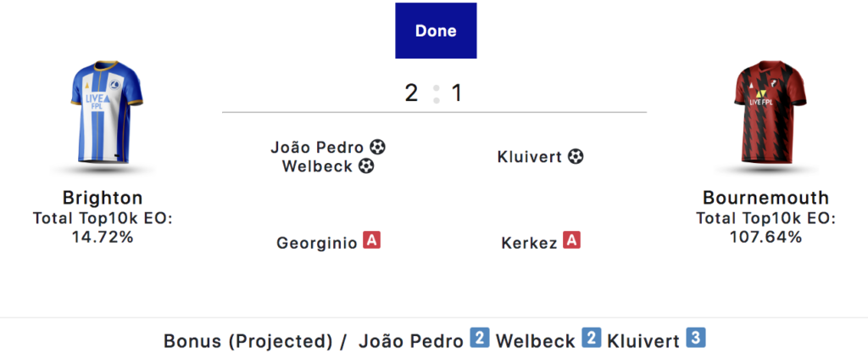The image size is (868, 359).
Task: Click the goal ball icon beside Kluivert
Action: [576, 156]
